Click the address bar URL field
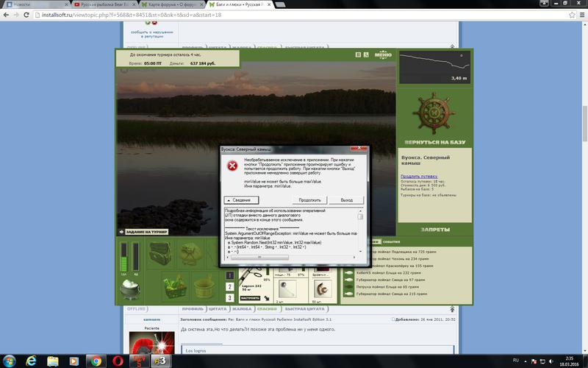The width and height of the screenshot is (588, 368). (300, 15)
